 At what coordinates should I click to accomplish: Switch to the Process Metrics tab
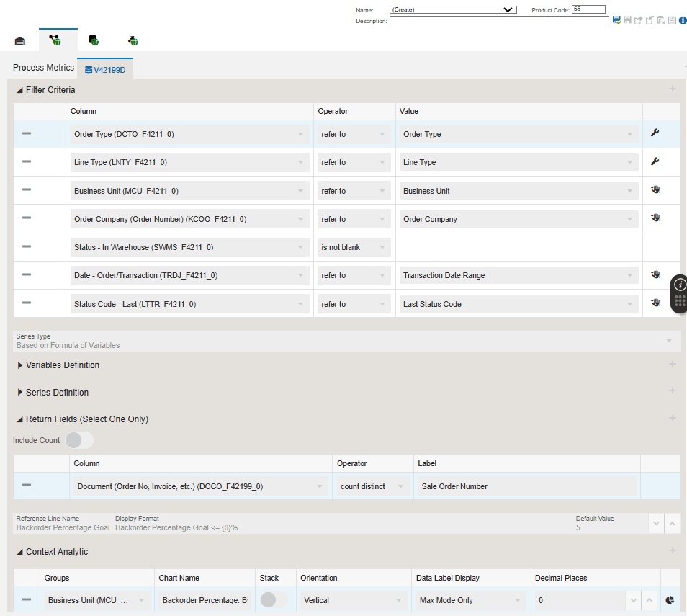pos(43,67)
